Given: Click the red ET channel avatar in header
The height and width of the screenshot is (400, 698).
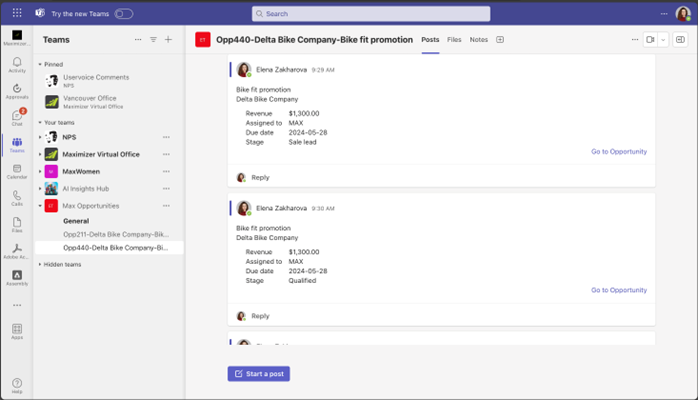Looking at the screenshot, I should click(x=203, y=40).
